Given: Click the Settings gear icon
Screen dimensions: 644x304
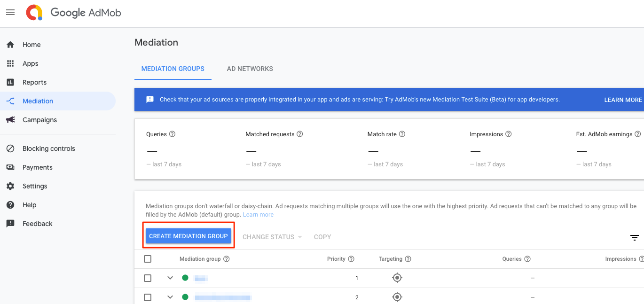Looking at the screenshot, I should [10, 186].
